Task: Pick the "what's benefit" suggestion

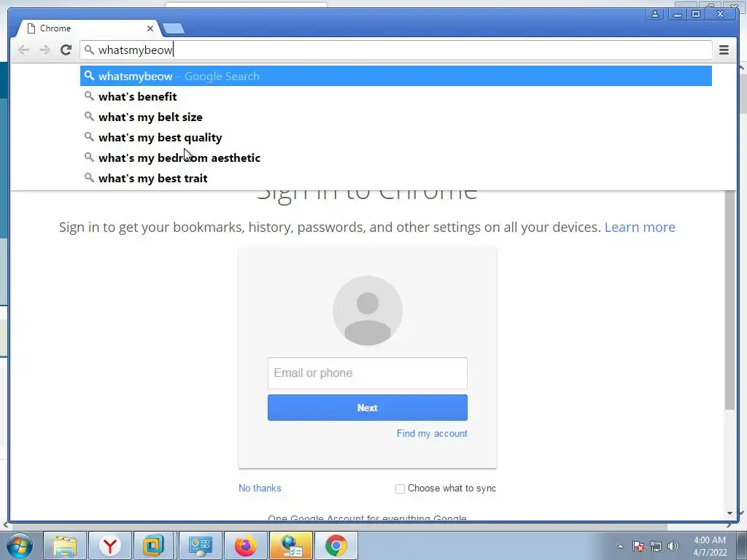Action: coord(395,97)
